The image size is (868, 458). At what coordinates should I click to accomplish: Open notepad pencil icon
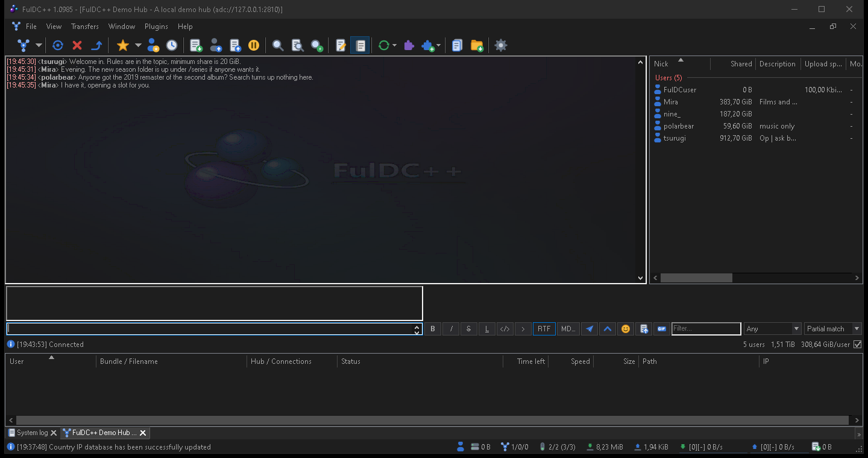(x=341, y=45)
